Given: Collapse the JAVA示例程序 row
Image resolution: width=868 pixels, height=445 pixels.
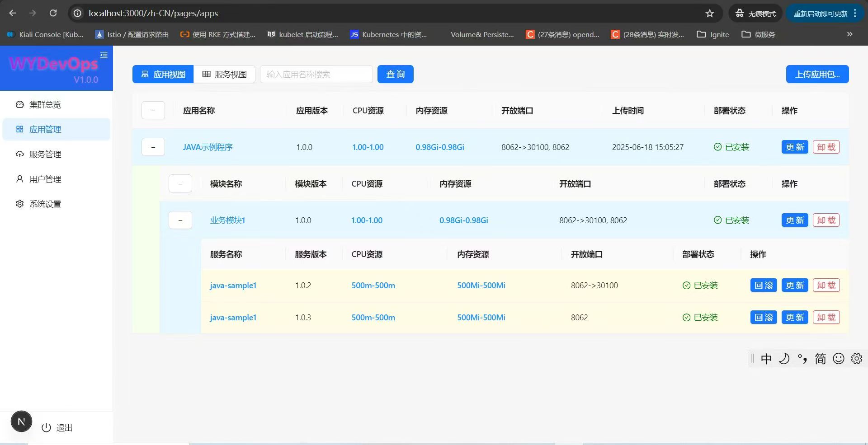Looking at the screenshot, I should click(153, 147).
